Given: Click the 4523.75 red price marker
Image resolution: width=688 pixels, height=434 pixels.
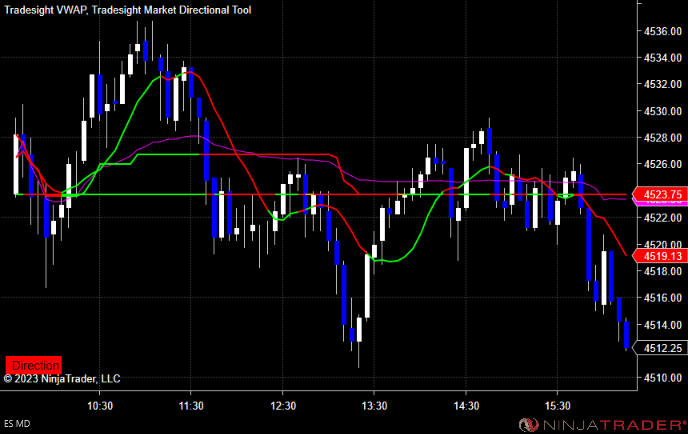Looking at the screenshot, I should tap(659, 194).
